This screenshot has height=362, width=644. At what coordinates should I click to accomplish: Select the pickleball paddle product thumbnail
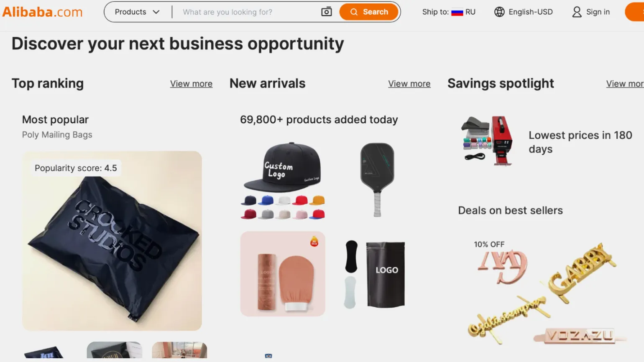point(377,180)
